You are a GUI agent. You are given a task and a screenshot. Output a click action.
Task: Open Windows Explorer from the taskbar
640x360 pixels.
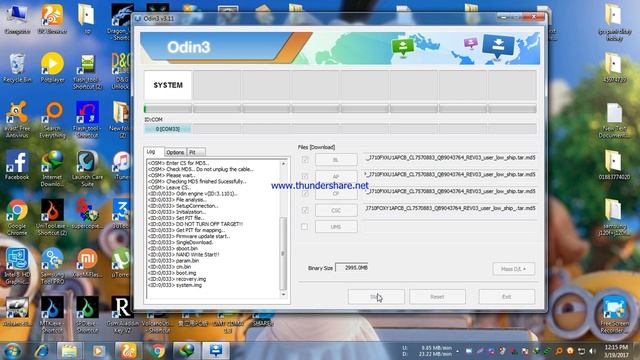(69, 351)
